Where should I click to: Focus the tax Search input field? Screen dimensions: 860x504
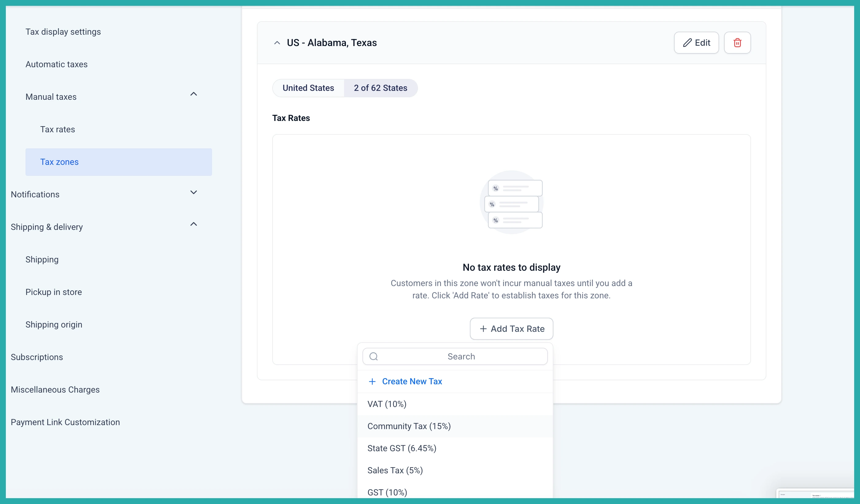[x=455, y=356]
